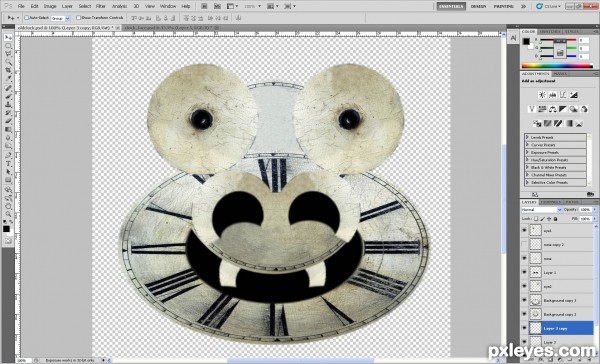Lock all padlock icon in Layers
The height and width of the screenshot is (364, 600).
[x=555, y=219]
